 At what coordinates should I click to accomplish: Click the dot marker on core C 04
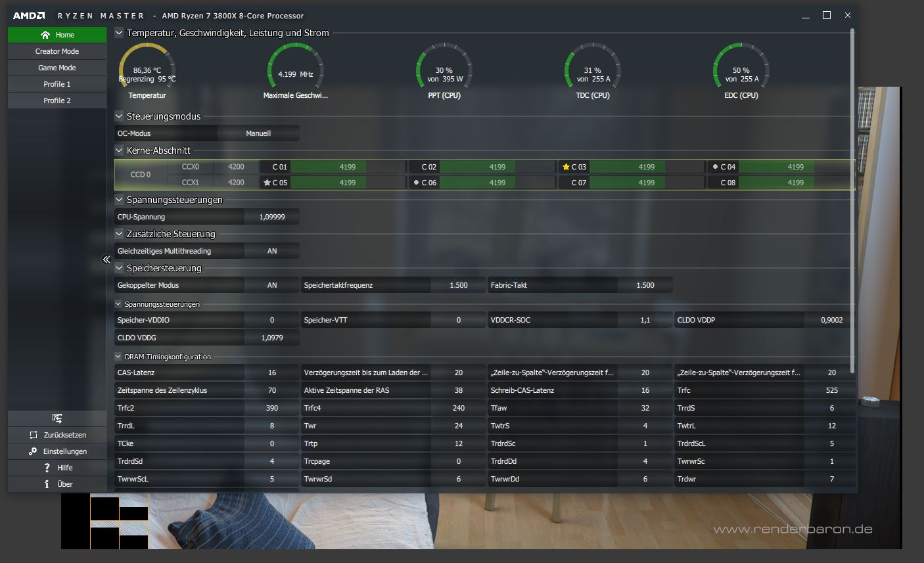(x=715, y=167)
